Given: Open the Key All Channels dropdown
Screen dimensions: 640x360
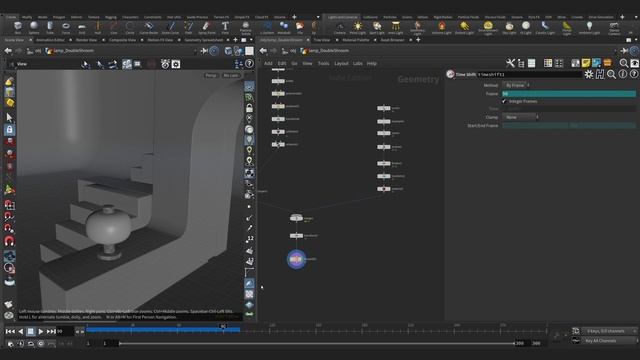Looking at the screenshot, I should click(609, 340).
